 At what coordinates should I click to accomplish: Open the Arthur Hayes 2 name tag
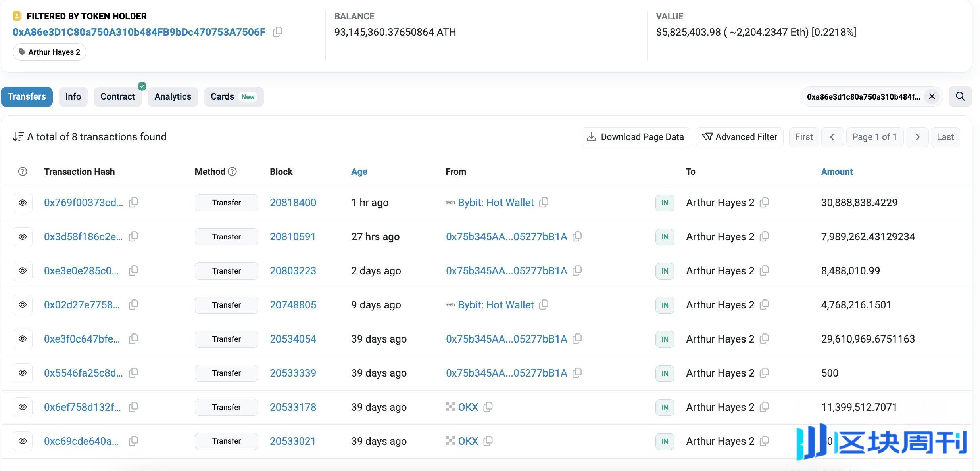tap(50, 52)
